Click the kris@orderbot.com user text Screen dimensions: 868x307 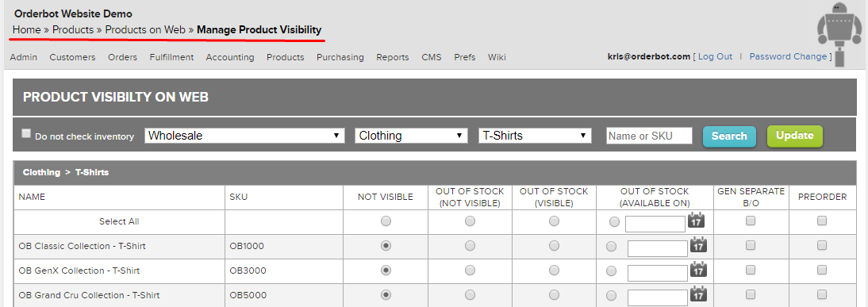coord(649,56)
